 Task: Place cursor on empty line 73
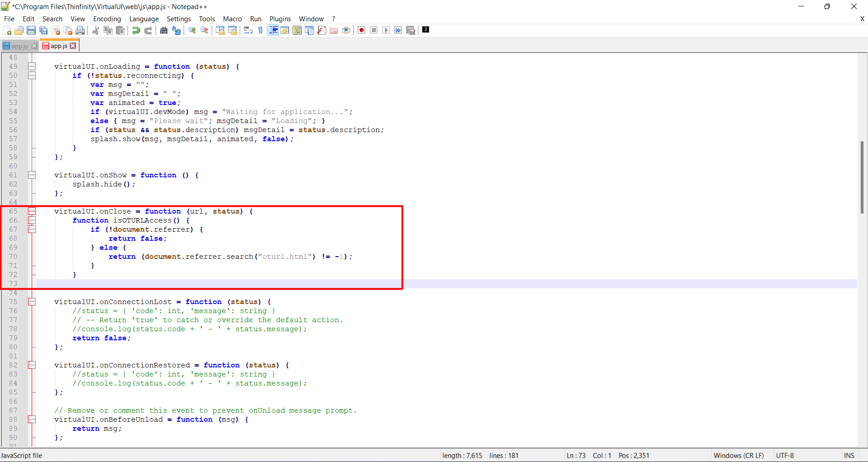(x=446, y=284)
